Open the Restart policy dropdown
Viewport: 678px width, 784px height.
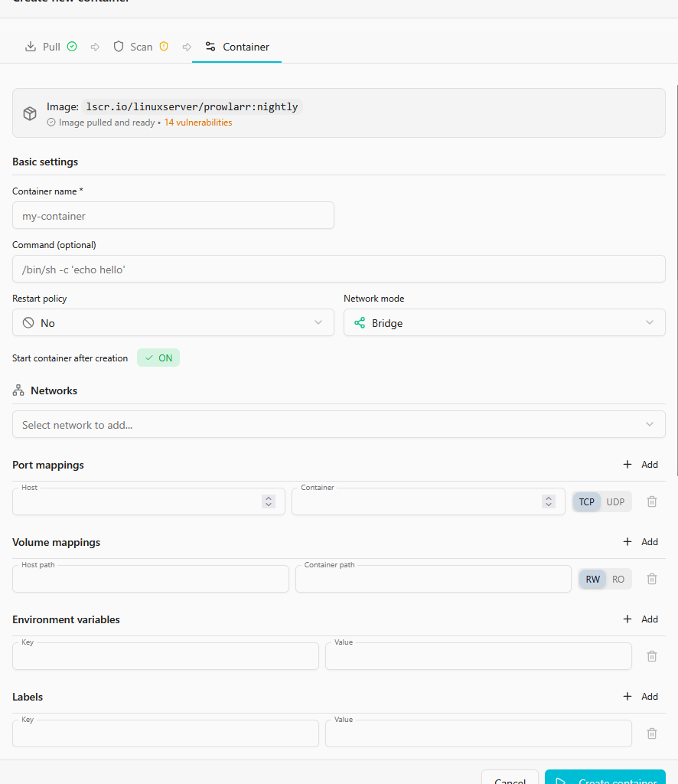click(x=173, y=322)
